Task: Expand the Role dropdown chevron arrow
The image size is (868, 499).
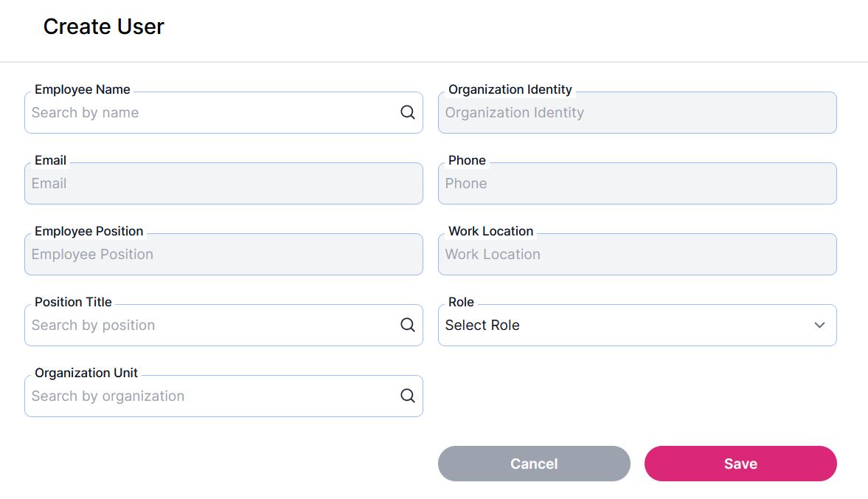Action: (x=819, y=326)
